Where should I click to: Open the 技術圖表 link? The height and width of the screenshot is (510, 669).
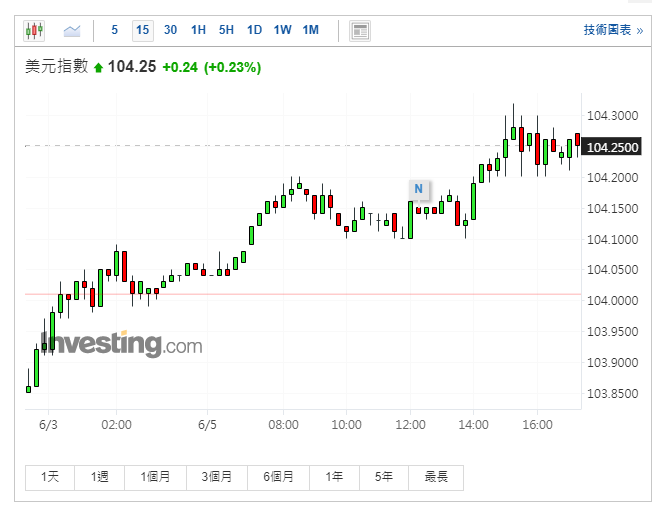[613, 30]
